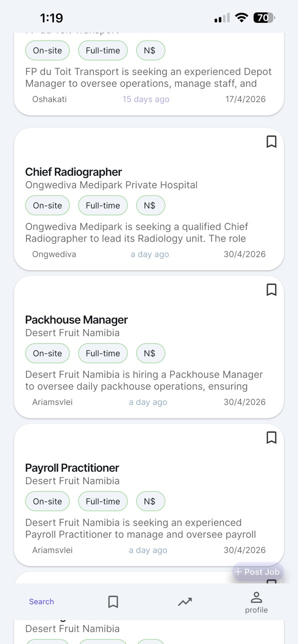The height and width of the screenshot is (644, 298).
Task: Switch to the Search tab
Action: pyautogui.click(x=41, y=602)
